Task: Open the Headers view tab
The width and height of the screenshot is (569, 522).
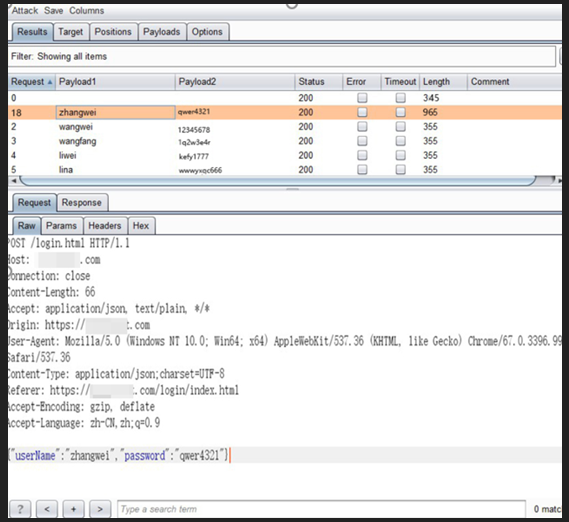Action: pos(105,226)
